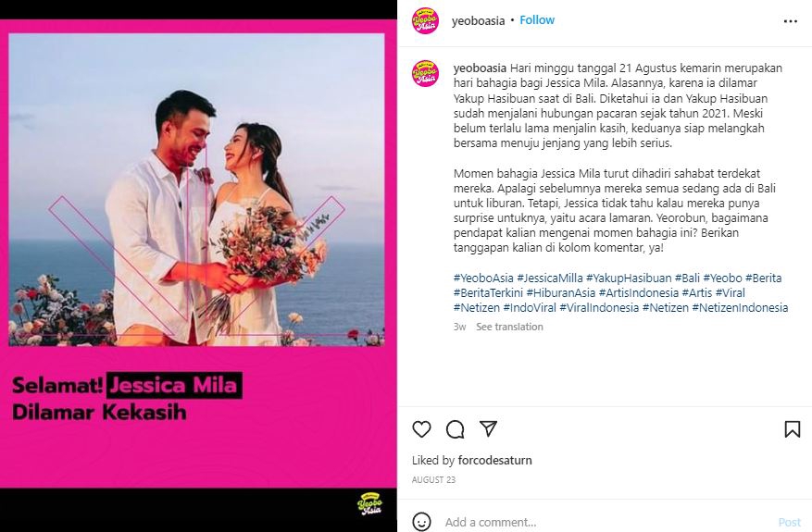812x532 pixels.
Task: Click yeoboasia profile picture in header
Action: (425, 21)
